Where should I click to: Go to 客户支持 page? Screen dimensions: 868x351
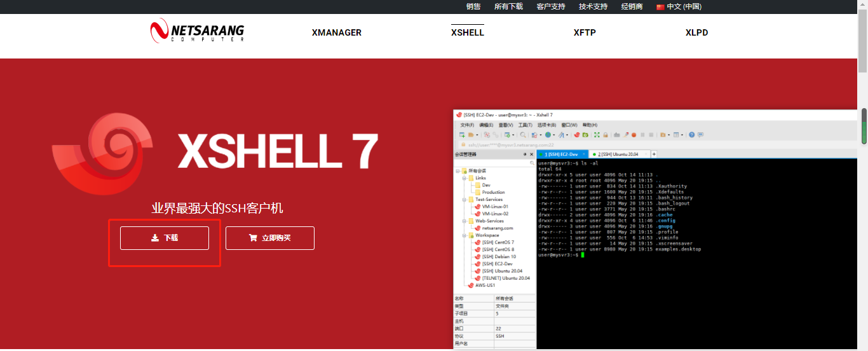click(x=551, y=6)
